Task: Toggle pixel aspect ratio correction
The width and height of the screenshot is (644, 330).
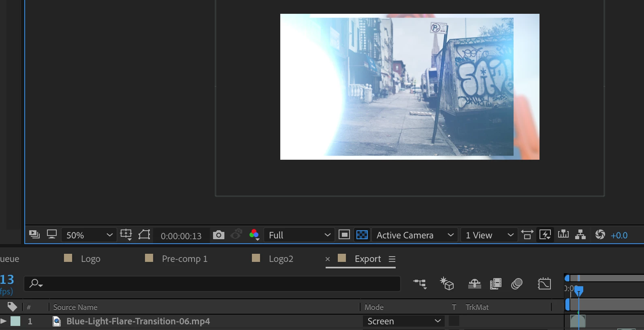Action: [527, 235]
